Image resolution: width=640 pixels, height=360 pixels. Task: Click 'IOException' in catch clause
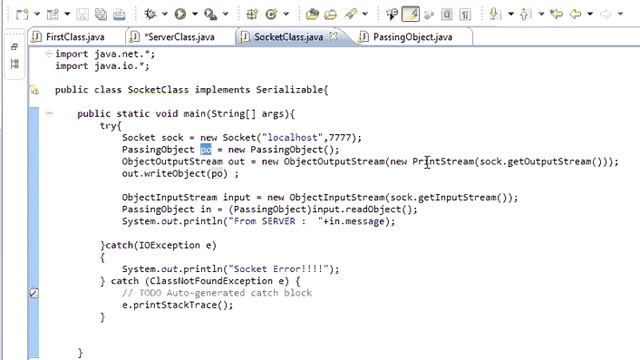tap(169, 245)
